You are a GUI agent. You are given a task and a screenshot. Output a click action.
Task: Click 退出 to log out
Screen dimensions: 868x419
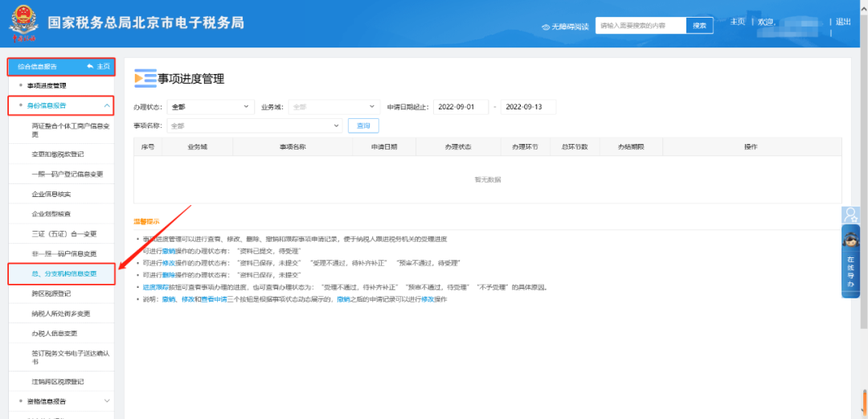[843, 22]
